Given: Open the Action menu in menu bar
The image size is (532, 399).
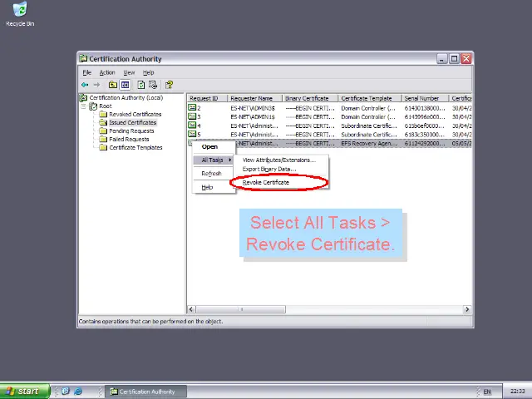Looking at the screenshot, I should click(x=107, y=72).
